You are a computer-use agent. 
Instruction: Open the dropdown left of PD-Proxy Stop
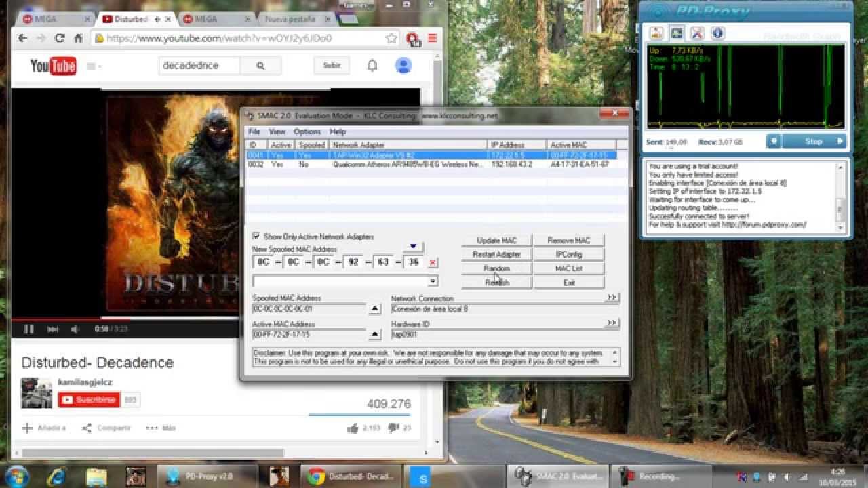[774, 141]
